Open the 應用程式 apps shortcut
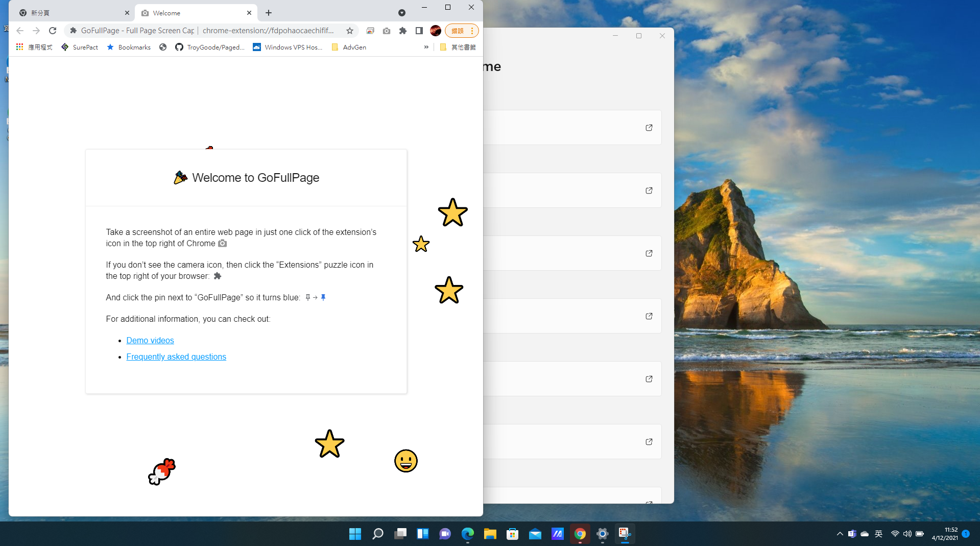Viewport: 980px width, 546px height. click(x=34, y=47)
